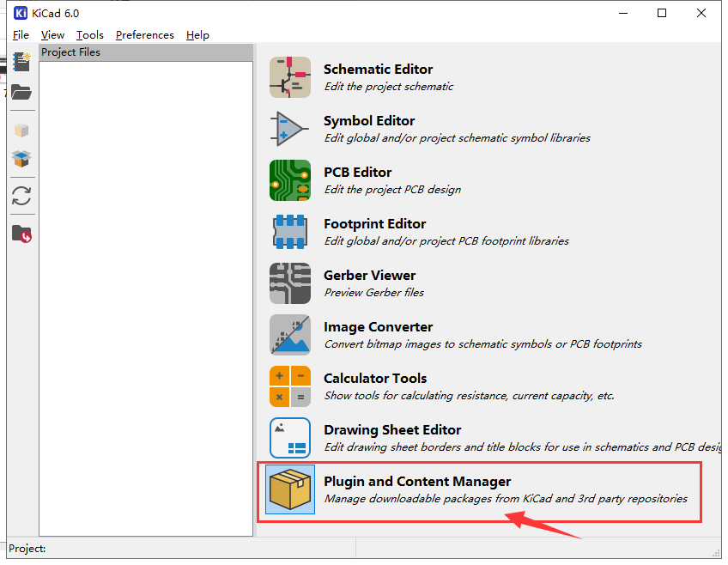This screenshot has width=728, height=565.
Task: Open the Preferences menu
Action: point(145,35)
